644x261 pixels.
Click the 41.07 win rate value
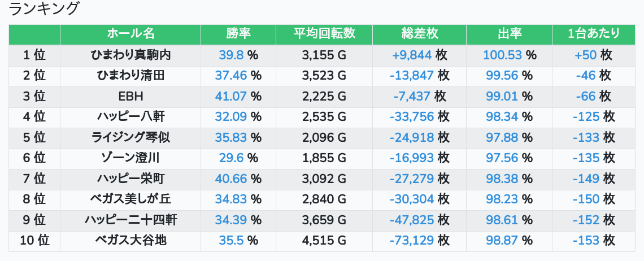tap(230, 96)
